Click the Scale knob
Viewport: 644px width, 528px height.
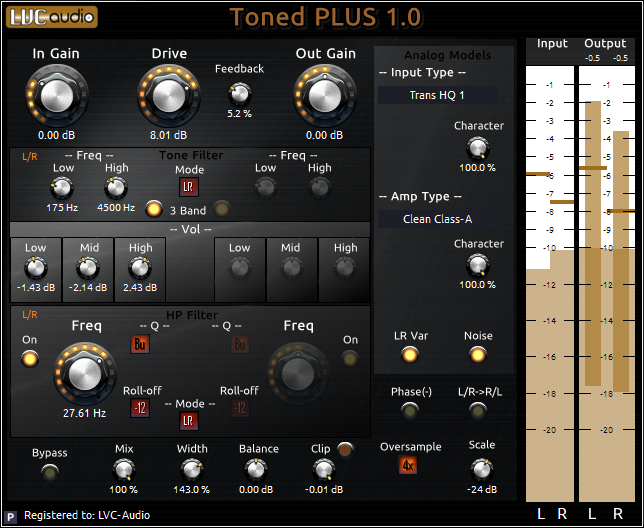[x=481, y=471]
